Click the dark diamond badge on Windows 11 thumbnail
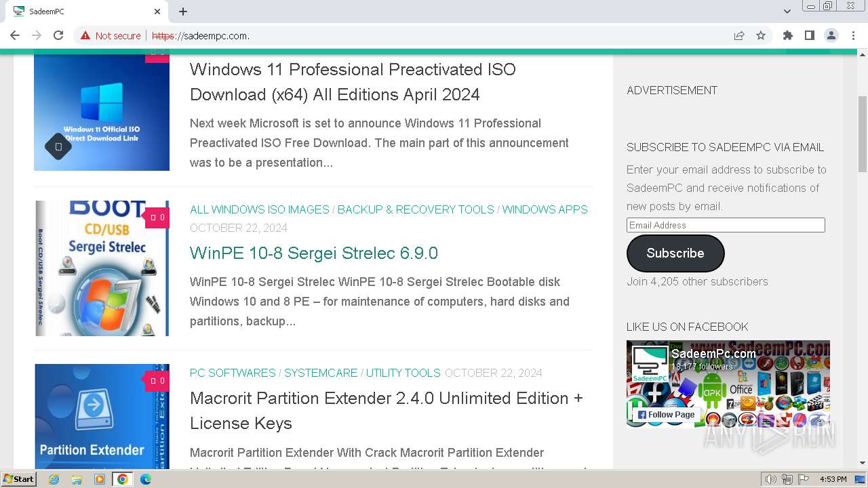 tap(58, 146)
